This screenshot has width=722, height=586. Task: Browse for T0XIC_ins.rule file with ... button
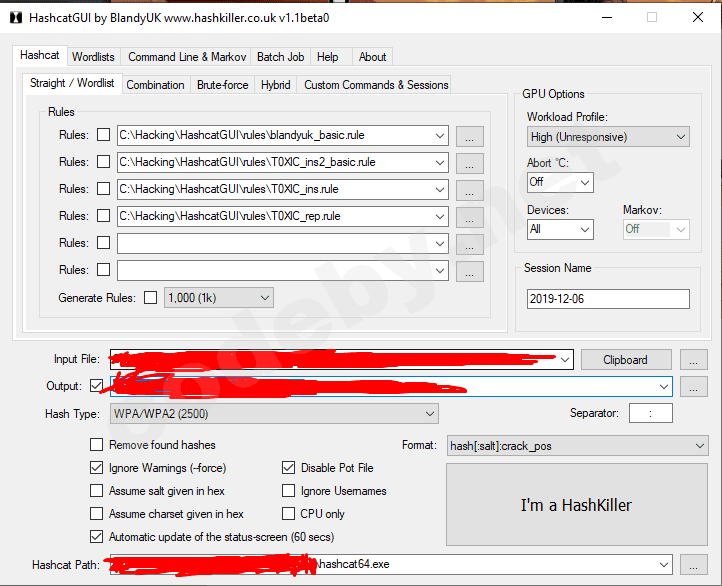pos(470,190)
